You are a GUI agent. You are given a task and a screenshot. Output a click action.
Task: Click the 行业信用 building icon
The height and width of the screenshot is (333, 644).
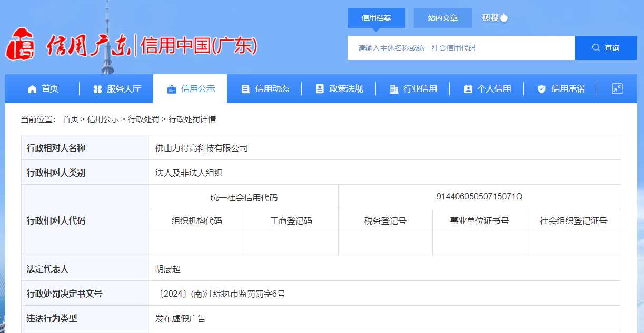coord(394,89)
